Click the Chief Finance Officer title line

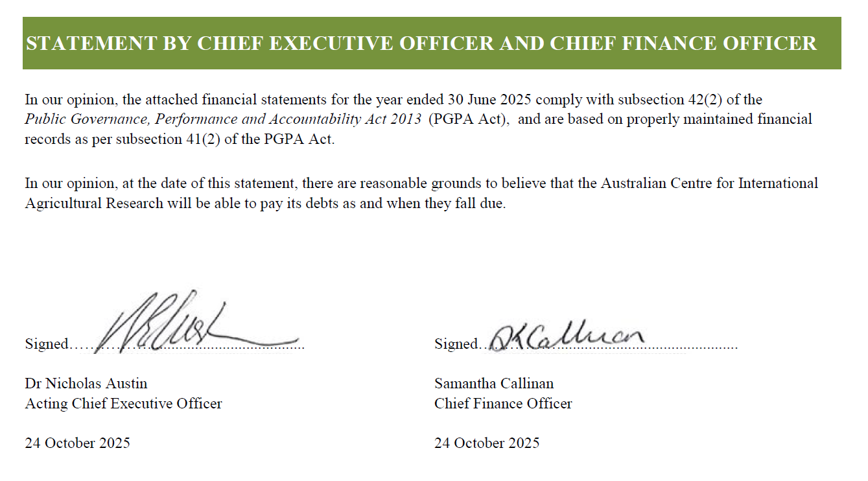tap(503, 403)
